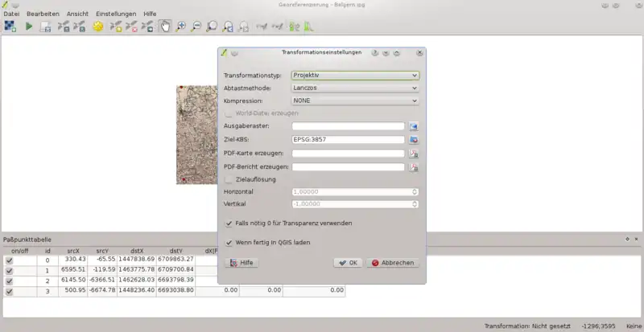Click the PDF-Bericht erzeugen text field
The image size is (644, 332).
(x=348, y=166)
